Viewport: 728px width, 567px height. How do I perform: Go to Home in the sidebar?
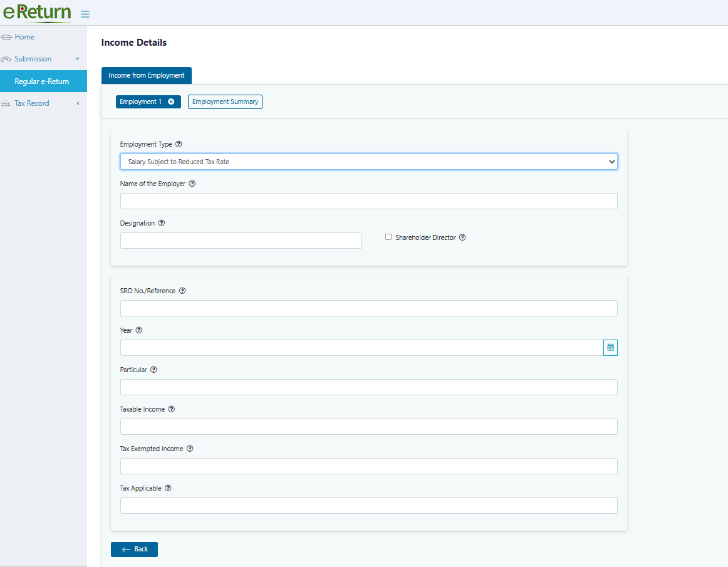pos(24,37)
